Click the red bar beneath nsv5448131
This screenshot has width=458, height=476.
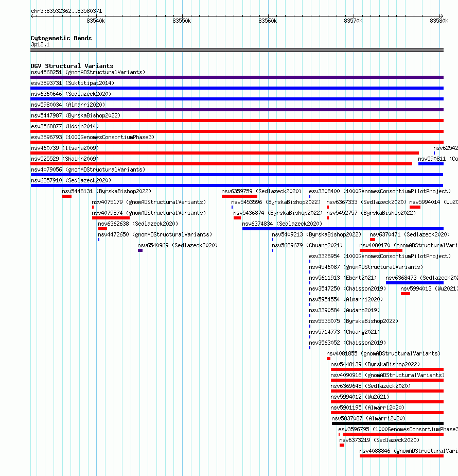click(67, 196)
